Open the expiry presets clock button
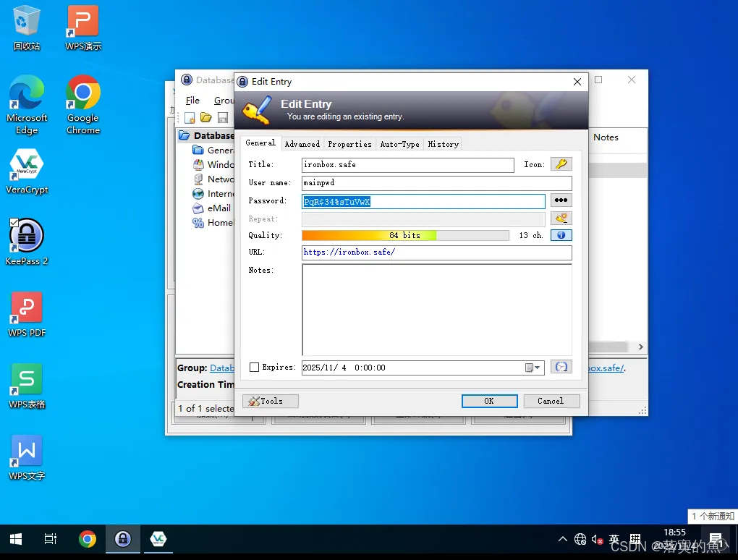 (x=561, y=367)
